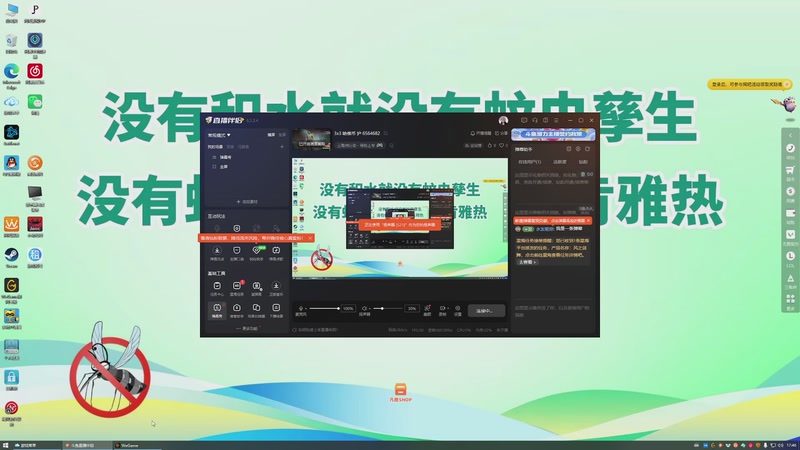
Task: Switch to the 在线用户 tab
Action: pyautogui.click(x=530, y=162)
